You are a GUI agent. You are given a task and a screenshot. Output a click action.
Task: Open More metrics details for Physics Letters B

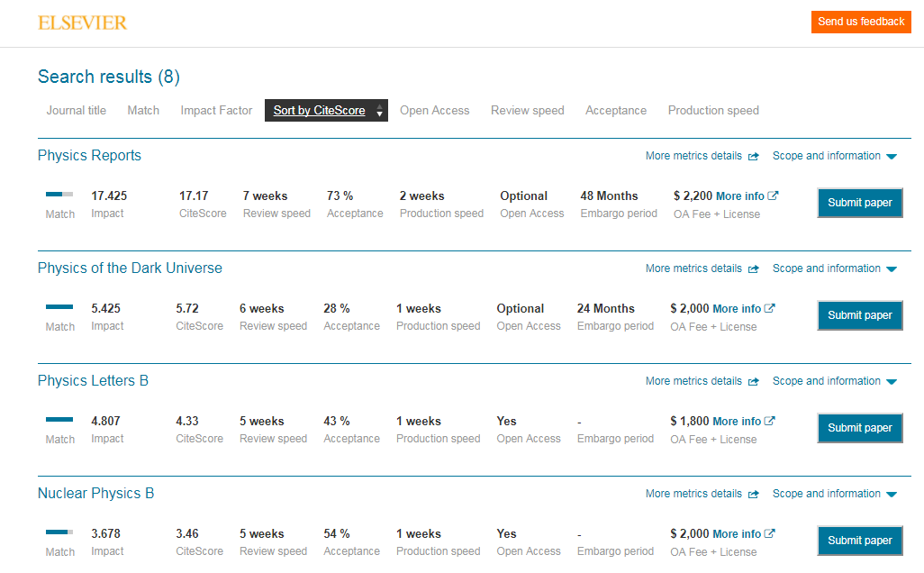693,381
